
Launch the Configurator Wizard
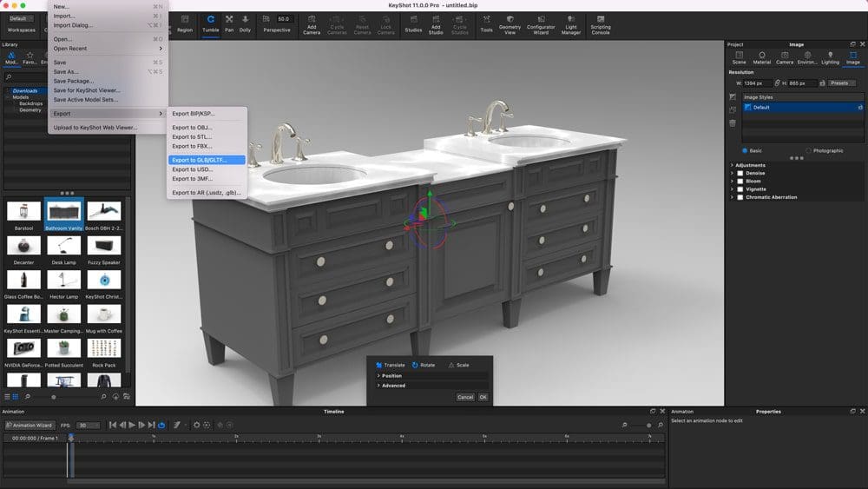tap(541, 25)
